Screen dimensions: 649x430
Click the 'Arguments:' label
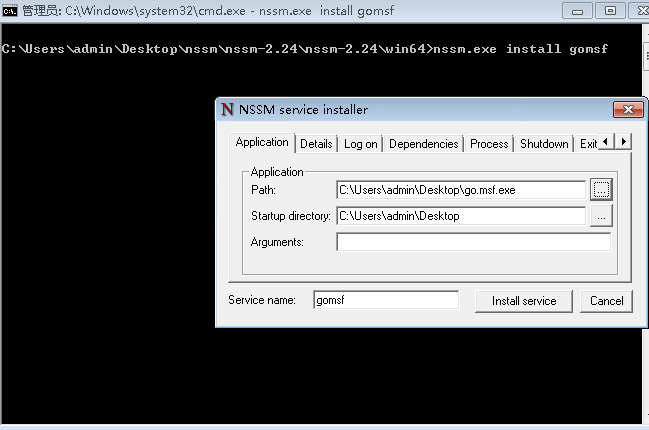coord(277,242)
